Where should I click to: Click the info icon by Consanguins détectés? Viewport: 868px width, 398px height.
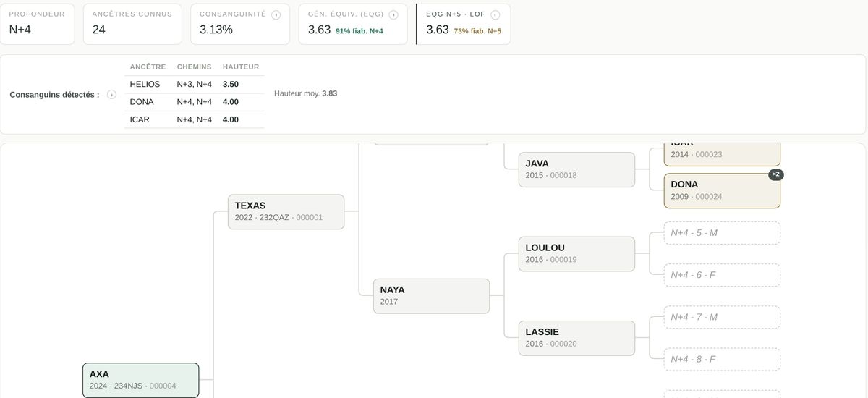click(111, 95)
